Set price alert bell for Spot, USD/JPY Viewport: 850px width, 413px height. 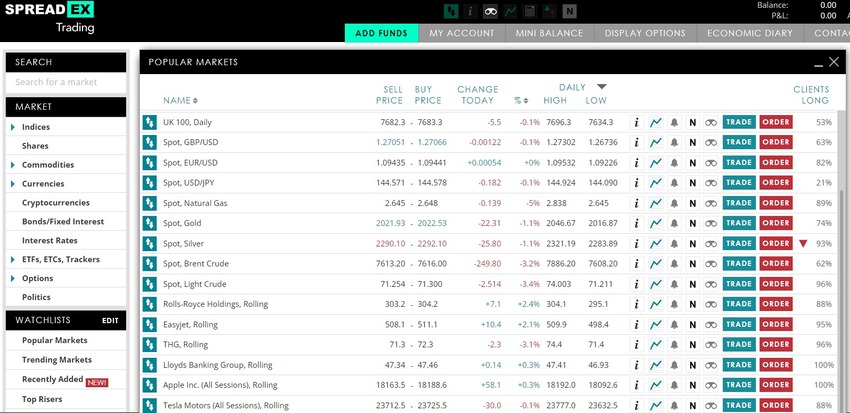coord(674,183)
